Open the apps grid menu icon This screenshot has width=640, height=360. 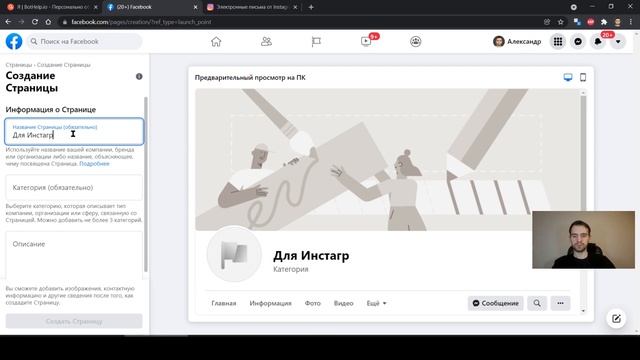pos(558,41)
